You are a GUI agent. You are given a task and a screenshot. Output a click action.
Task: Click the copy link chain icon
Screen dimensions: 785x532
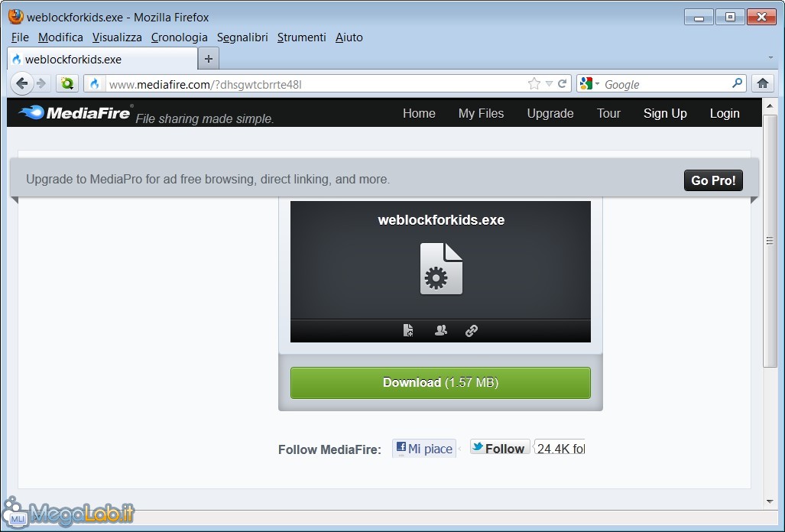point(472,330)
